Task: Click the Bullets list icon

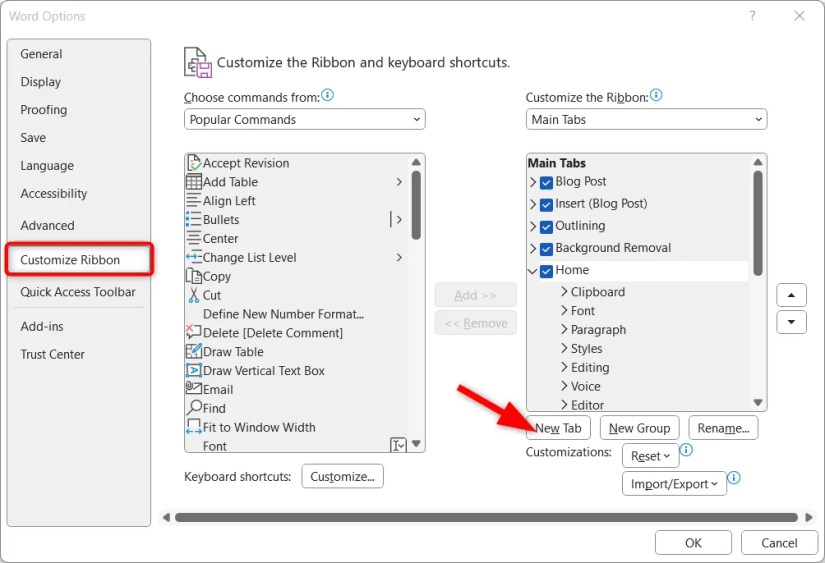Action: point(194,219)
